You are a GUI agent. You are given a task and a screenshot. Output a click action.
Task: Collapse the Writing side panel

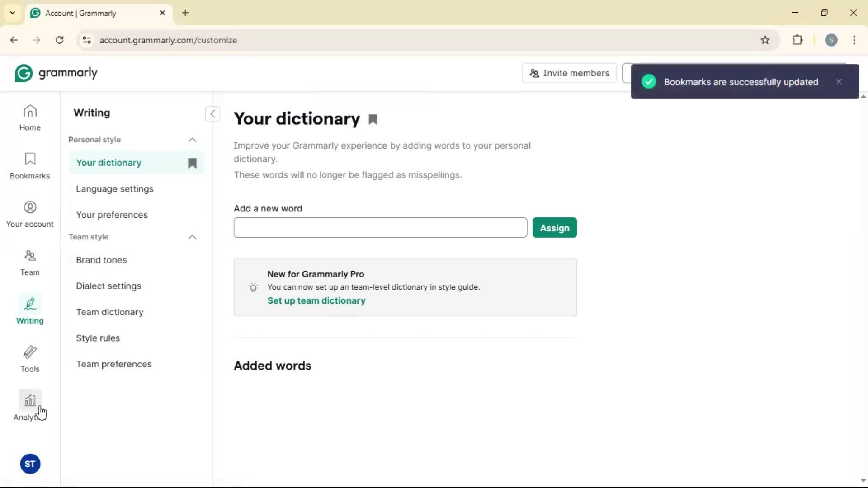pyautogui.click(x=212, y=113)
